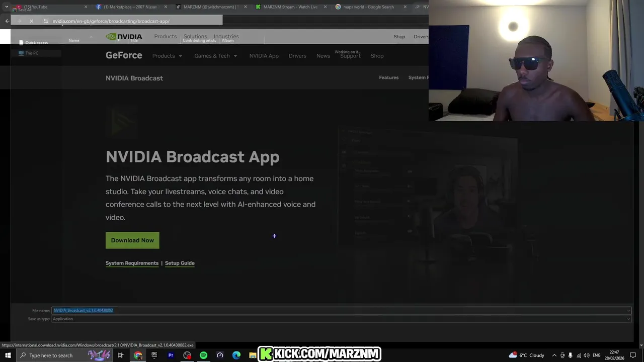Show hidden system tray icons
This screenshot has width=644, height=362.
coord(554,355)
